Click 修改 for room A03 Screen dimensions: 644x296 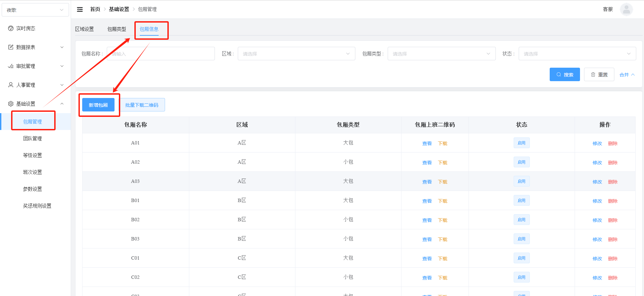click(597, 182)
